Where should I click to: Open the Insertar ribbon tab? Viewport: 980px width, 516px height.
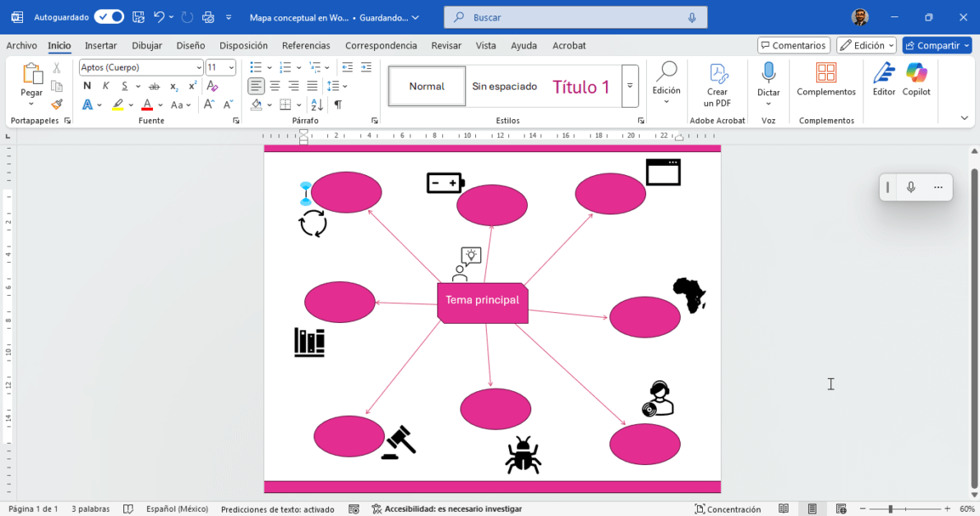[x=100, y=46]
